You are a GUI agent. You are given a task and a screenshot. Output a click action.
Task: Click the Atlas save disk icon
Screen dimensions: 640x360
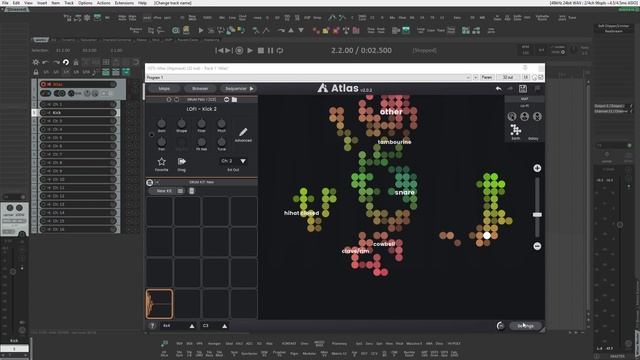(522, 89)
